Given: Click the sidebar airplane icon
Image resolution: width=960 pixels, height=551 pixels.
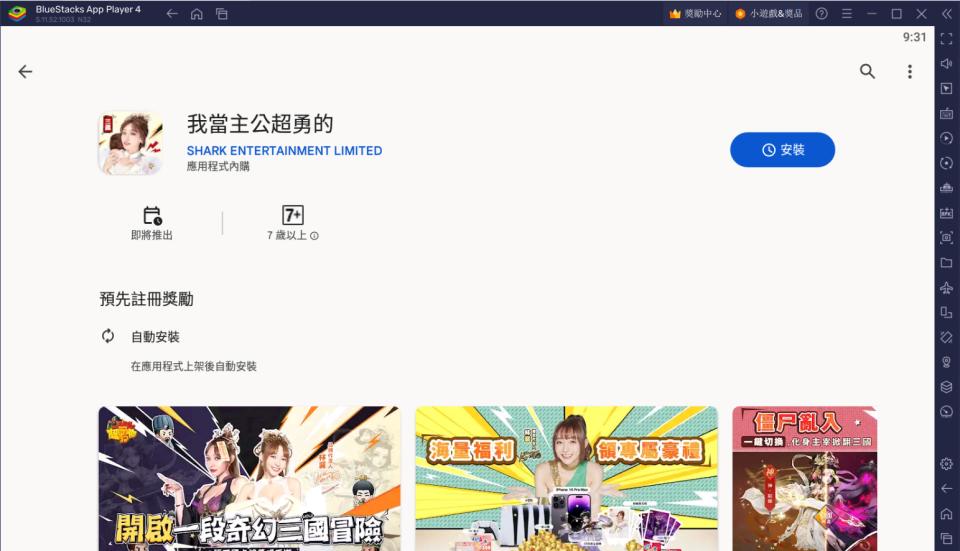Looking at the screenshot, I should coord(947,288).
